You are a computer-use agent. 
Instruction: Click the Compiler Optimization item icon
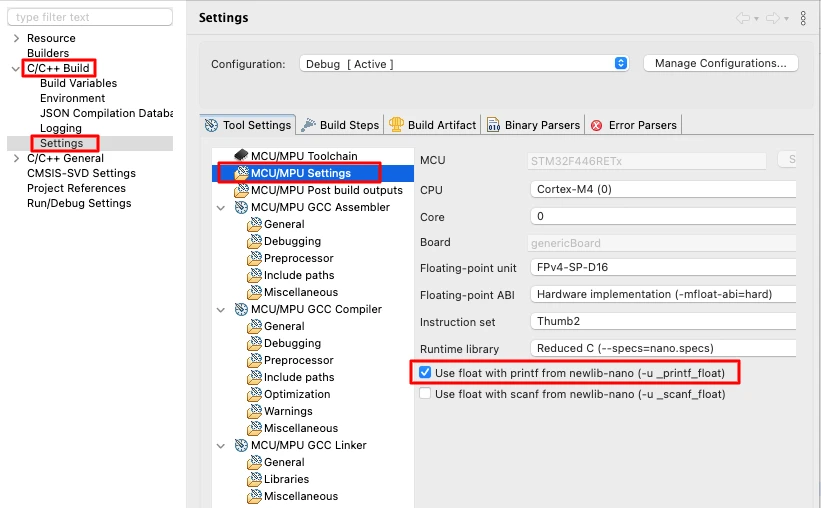254,394
